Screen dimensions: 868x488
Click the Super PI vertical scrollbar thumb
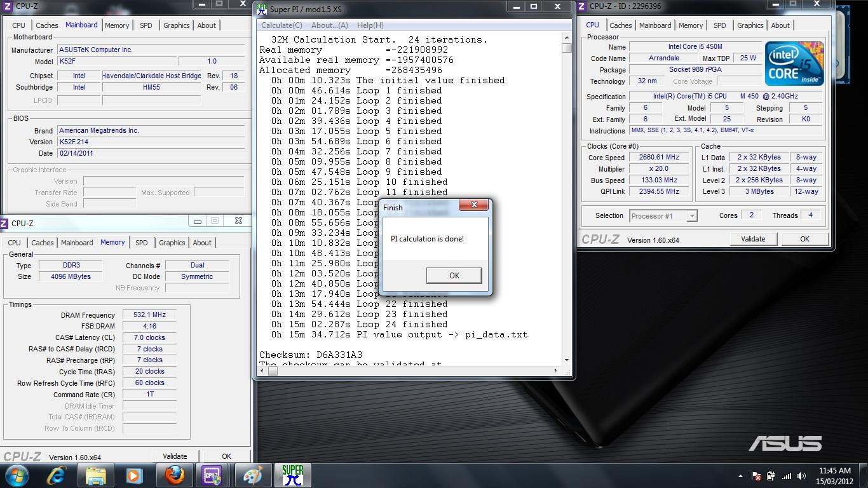[x=566, y=48]
